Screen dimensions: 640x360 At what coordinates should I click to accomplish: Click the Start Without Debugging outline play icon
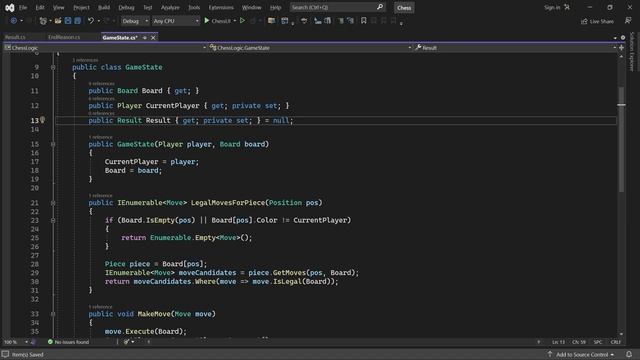coord(242,20)
